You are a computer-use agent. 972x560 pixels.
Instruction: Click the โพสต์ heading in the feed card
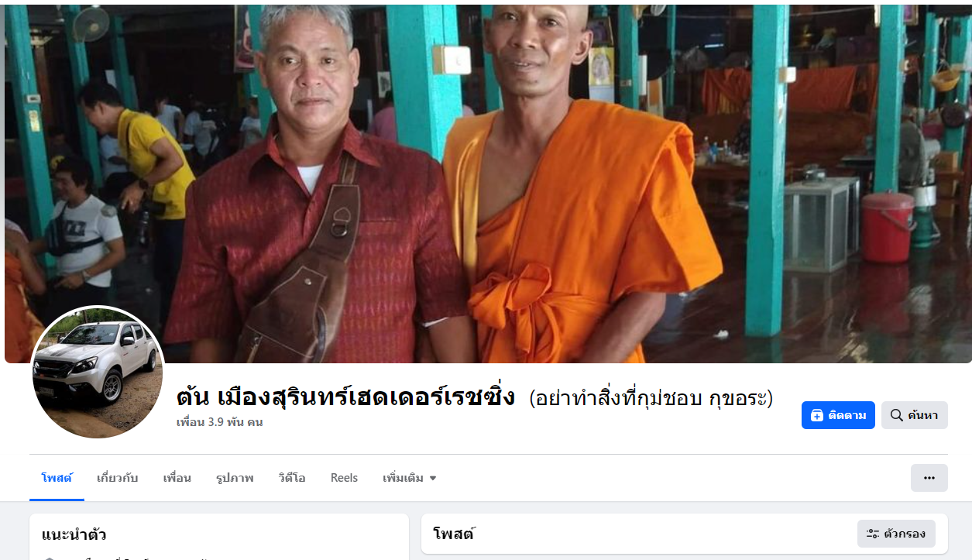454,534
